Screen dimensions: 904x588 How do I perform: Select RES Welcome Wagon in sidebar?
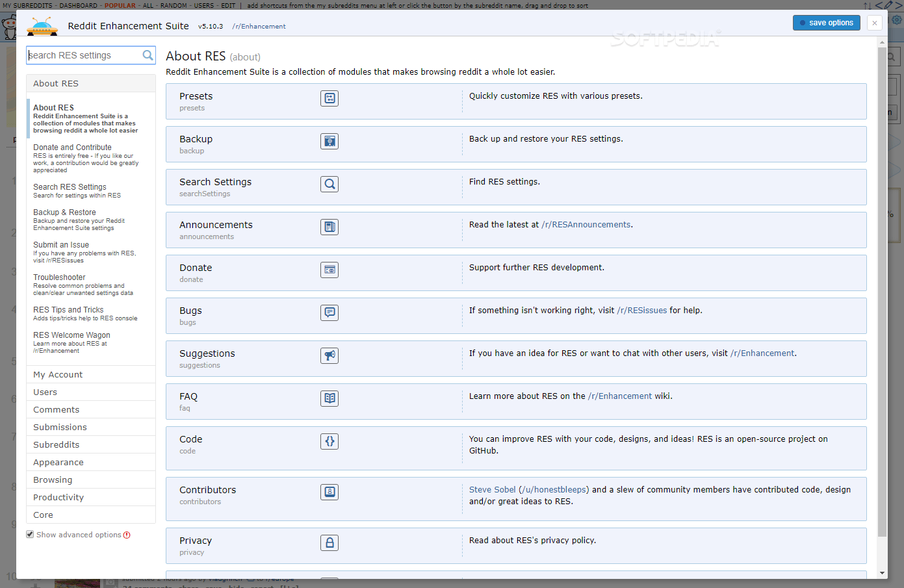point(91,342)
